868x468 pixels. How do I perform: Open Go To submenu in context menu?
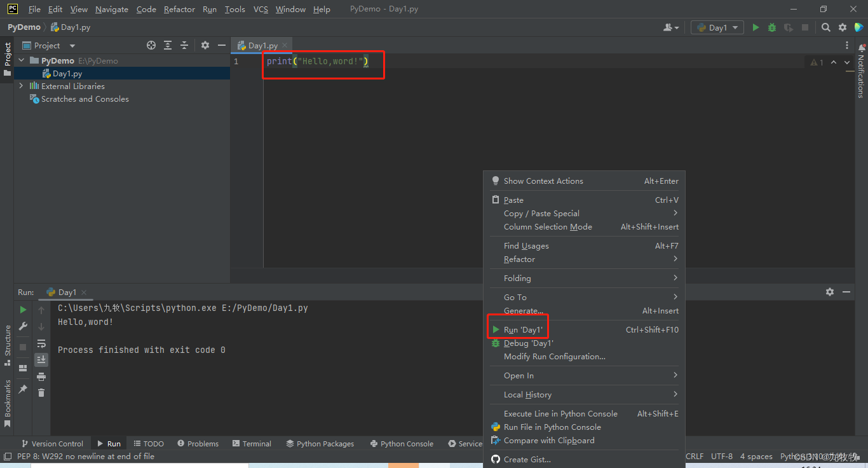585,298
